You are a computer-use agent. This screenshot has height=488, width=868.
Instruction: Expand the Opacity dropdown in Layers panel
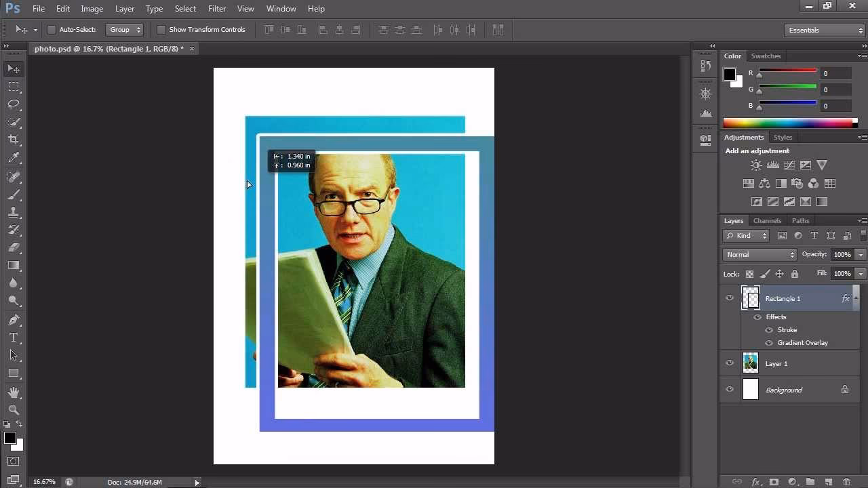(x=861, y=254)
